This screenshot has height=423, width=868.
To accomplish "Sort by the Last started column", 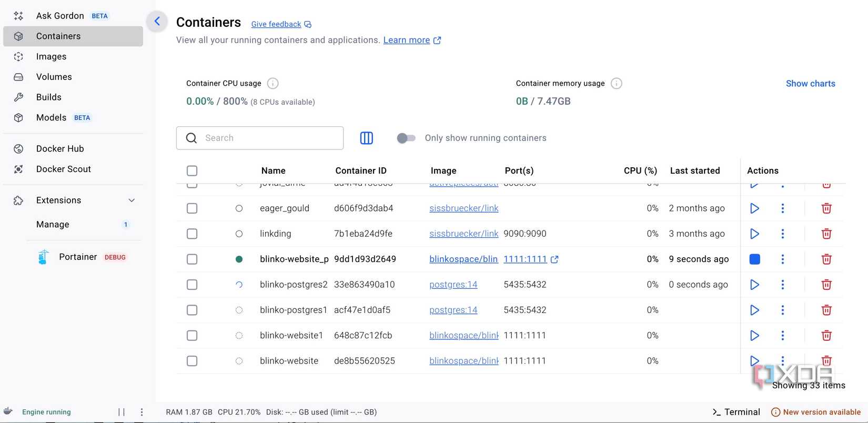I will [695, 170].
